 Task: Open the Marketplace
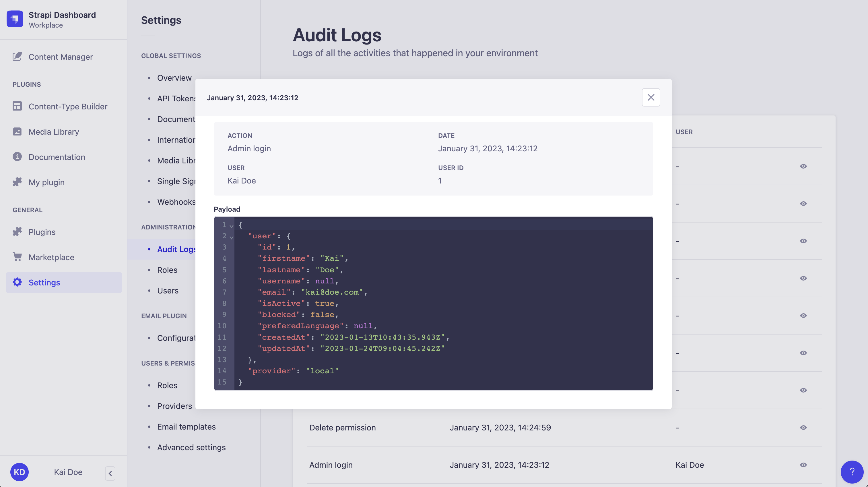click(x=52, y=257)
